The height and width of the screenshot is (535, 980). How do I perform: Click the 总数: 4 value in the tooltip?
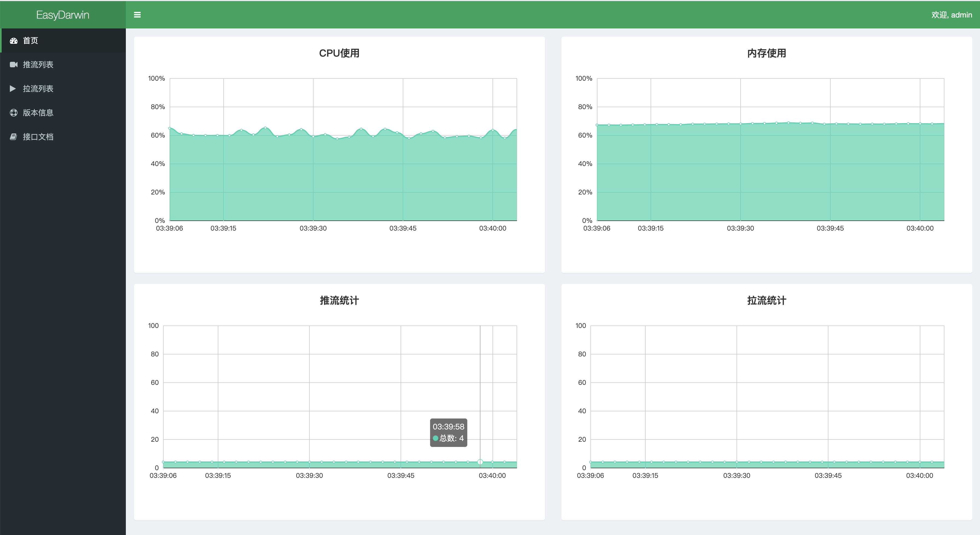pyautogui.click(x=452, y=438)
